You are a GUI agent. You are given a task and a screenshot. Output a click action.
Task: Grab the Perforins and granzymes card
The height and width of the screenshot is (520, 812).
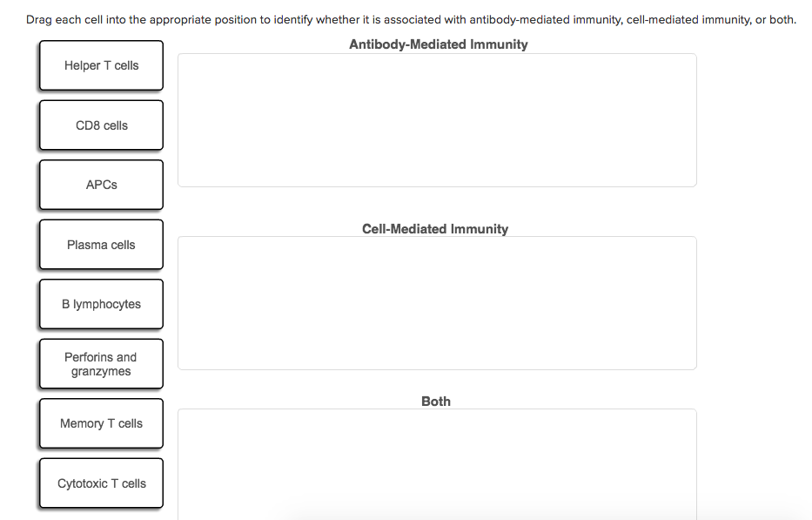(101, 364)
